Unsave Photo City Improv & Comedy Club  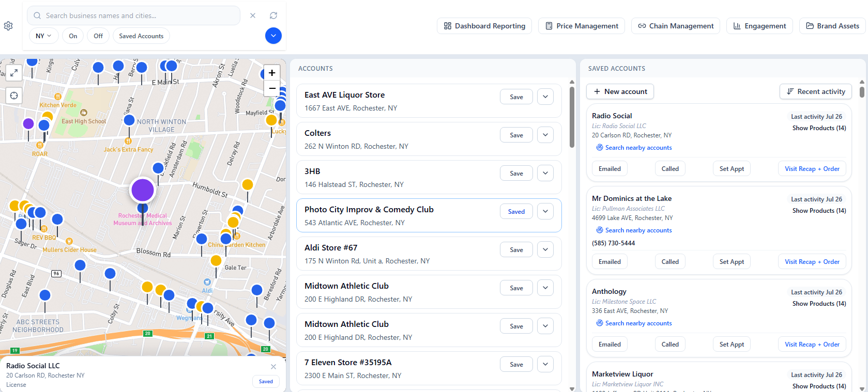516,211
